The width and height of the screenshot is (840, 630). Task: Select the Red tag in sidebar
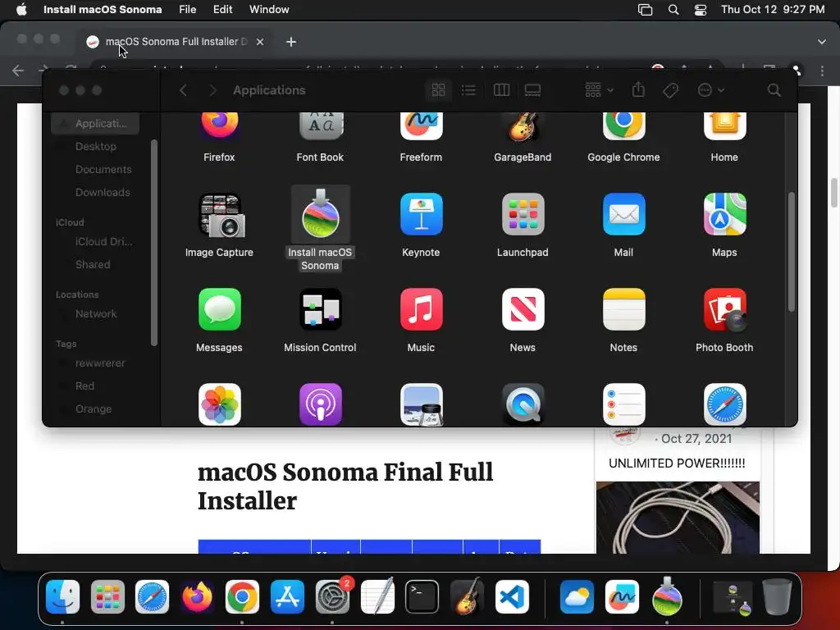[x=84, y=386]
